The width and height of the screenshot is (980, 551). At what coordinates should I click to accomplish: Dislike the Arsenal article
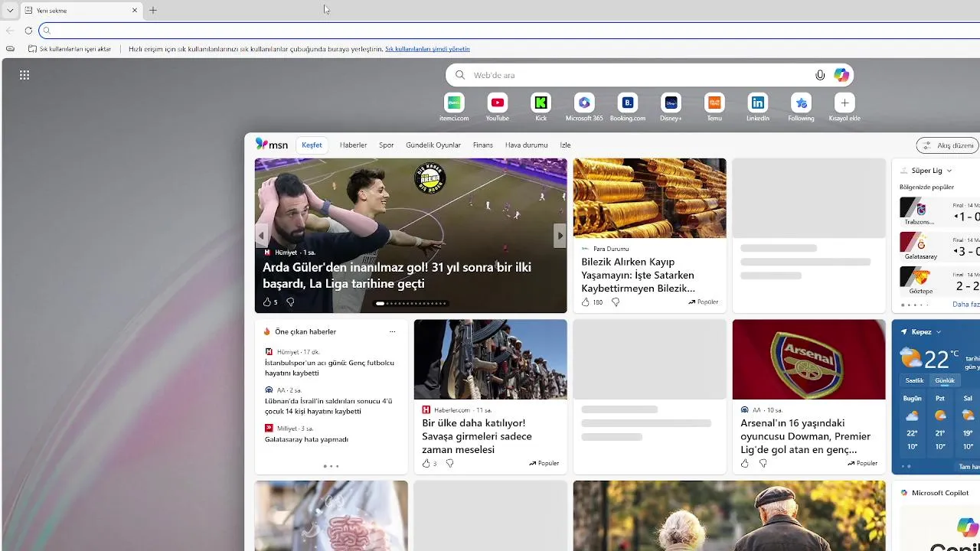(763, 463)
